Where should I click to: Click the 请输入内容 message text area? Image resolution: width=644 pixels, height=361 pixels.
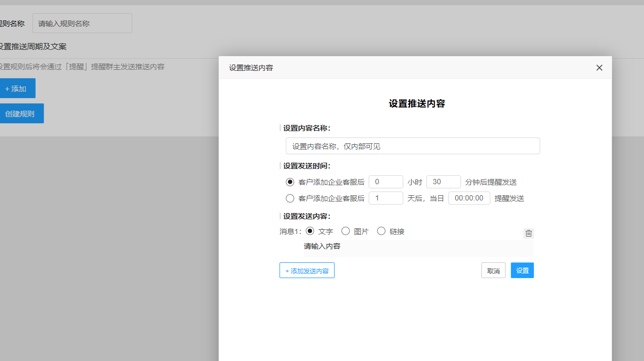[x=417, y=248]
